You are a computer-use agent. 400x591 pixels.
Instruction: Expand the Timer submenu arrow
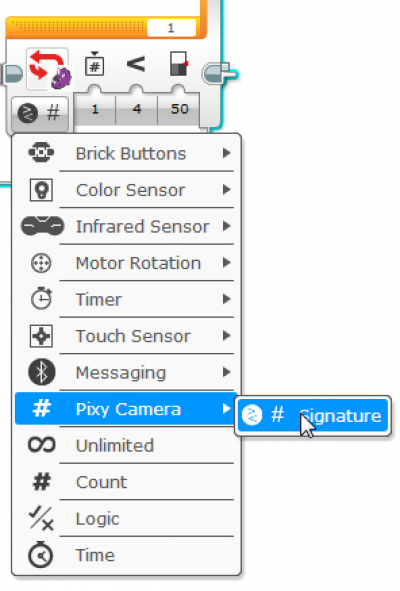(x=226, y=299)
